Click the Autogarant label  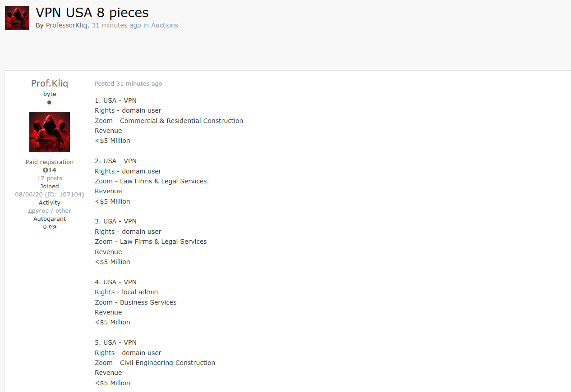pos(50,219)
